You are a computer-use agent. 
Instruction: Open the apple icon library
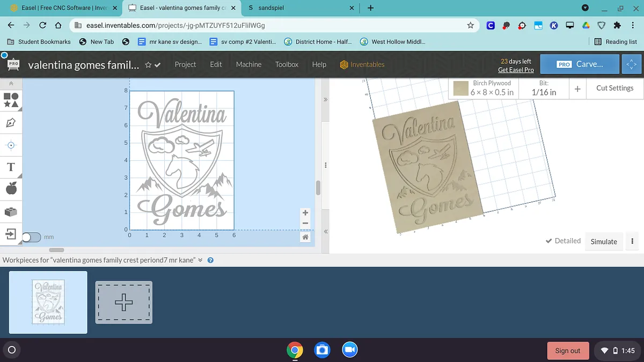[11, 188]
